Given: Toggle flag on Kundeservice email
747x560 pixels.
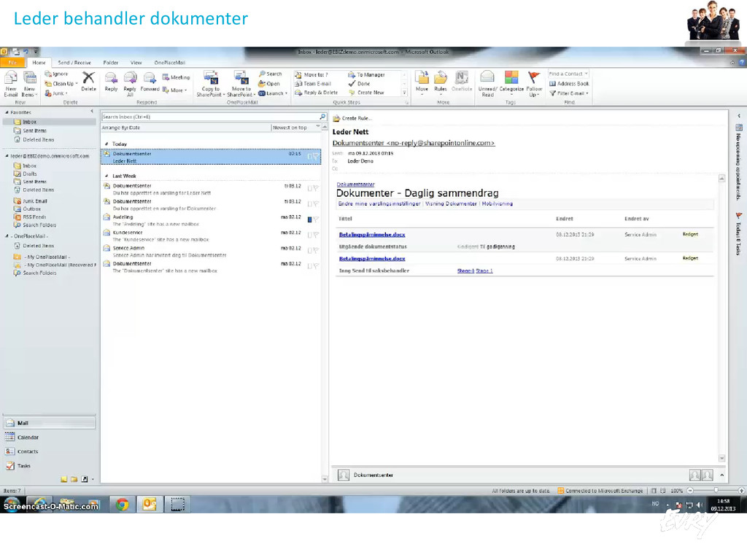Looking at the screenshot, I should 315,235.
